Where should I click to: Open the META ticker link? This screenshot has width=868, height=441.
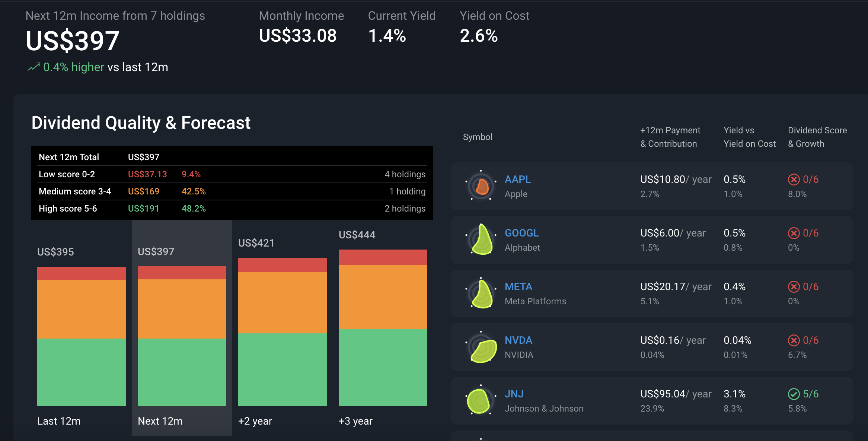(518, 287)
